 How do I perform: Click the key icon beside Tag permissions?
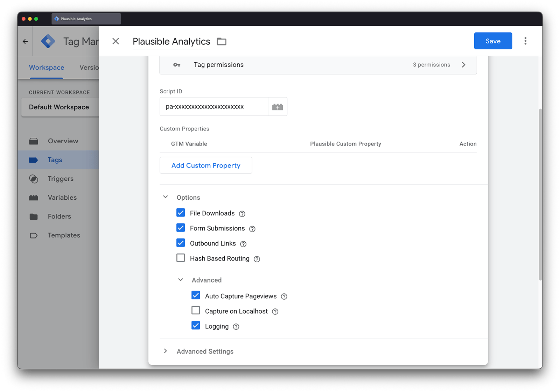pos(177,65)
